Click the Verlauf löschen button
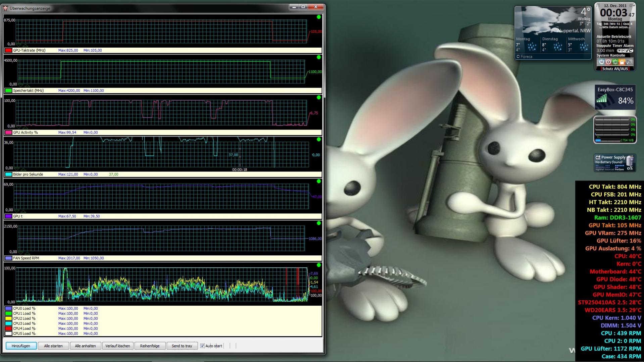The height and width of the screenshot is (362, 644). (x=118, y=346)
